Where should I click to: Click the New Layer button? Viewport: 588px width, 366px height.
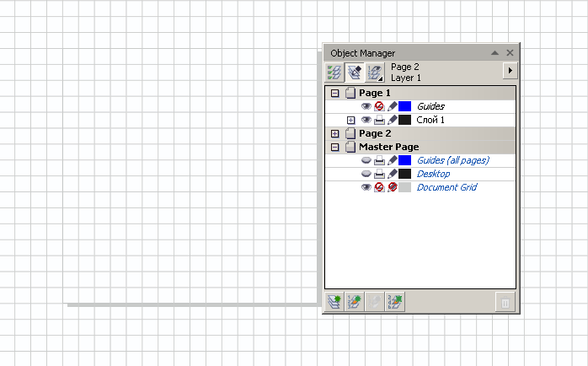334,302
